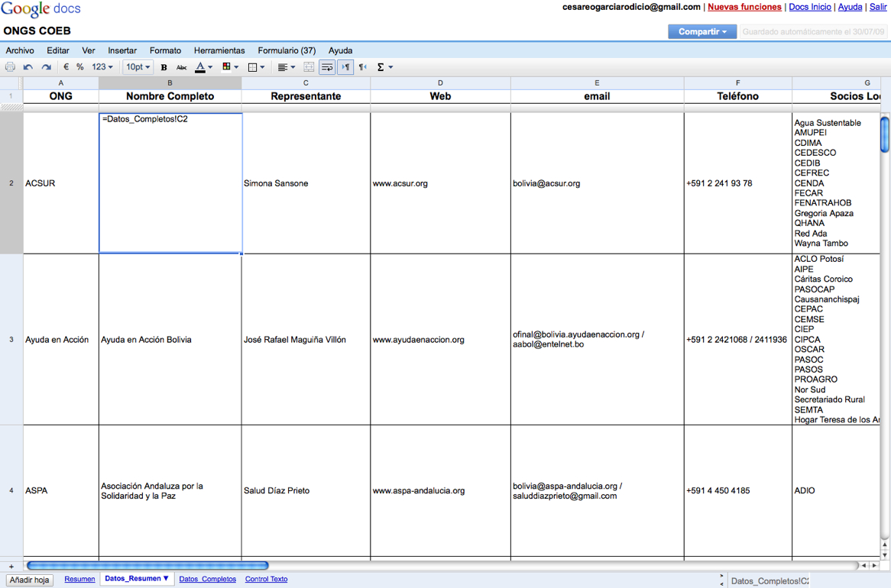The width and height of the screenshot is (891, 588).
Task: Switch to the Datos_Completos sheet tab
Action: (x=207, y=579)
